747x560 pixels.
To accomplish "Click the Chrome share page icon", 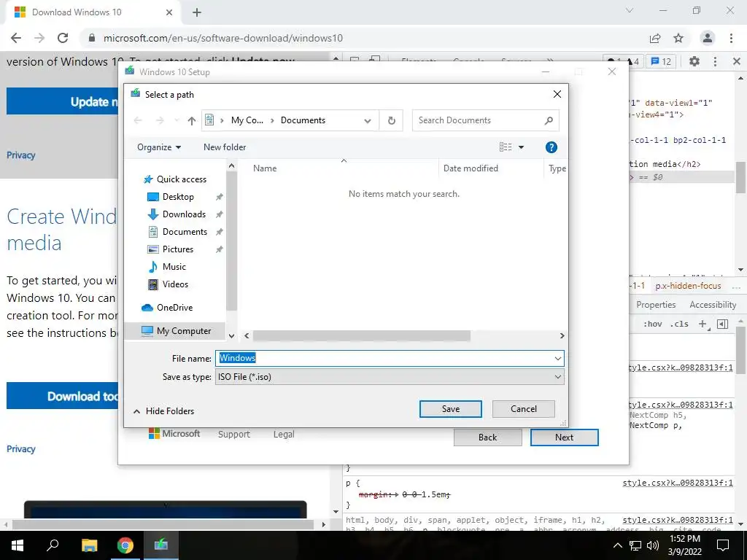I will pos(655,38).
